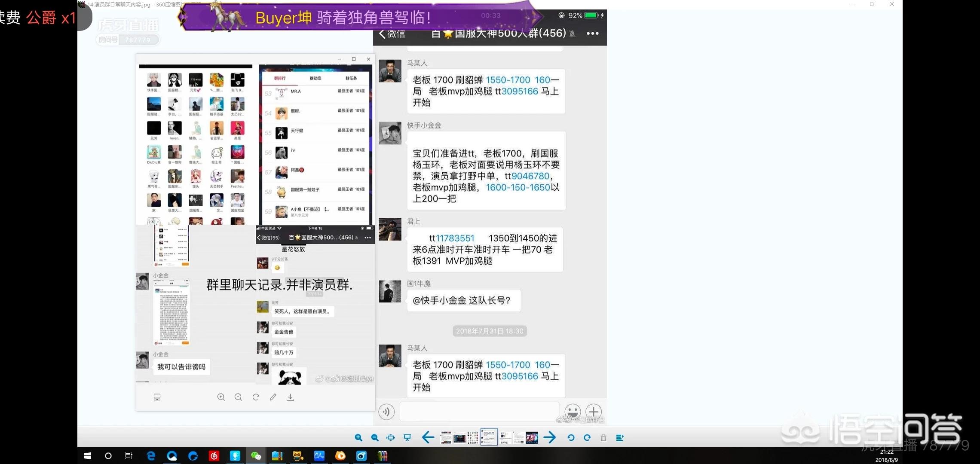Rotate image counterclockwise

click(x=571, y=438)
